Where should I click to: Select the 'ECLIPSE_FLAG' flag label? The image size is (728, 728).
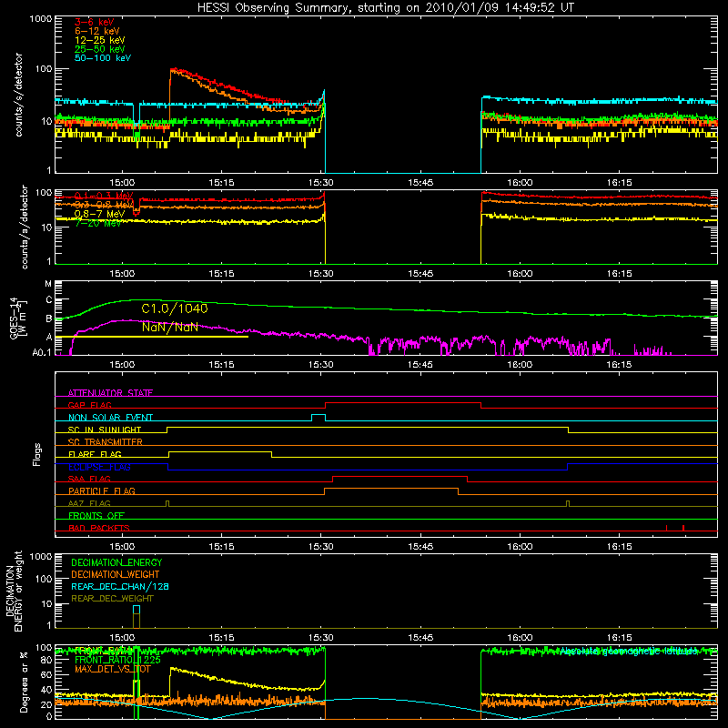point(99,467)
